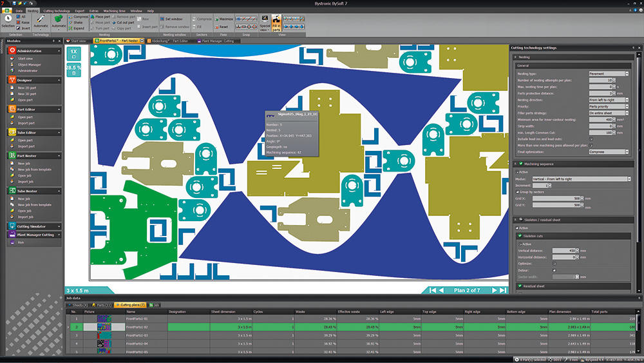Open the Machining time ribbon tab
This screenshot has height=363, width=644.
[114, 11]
